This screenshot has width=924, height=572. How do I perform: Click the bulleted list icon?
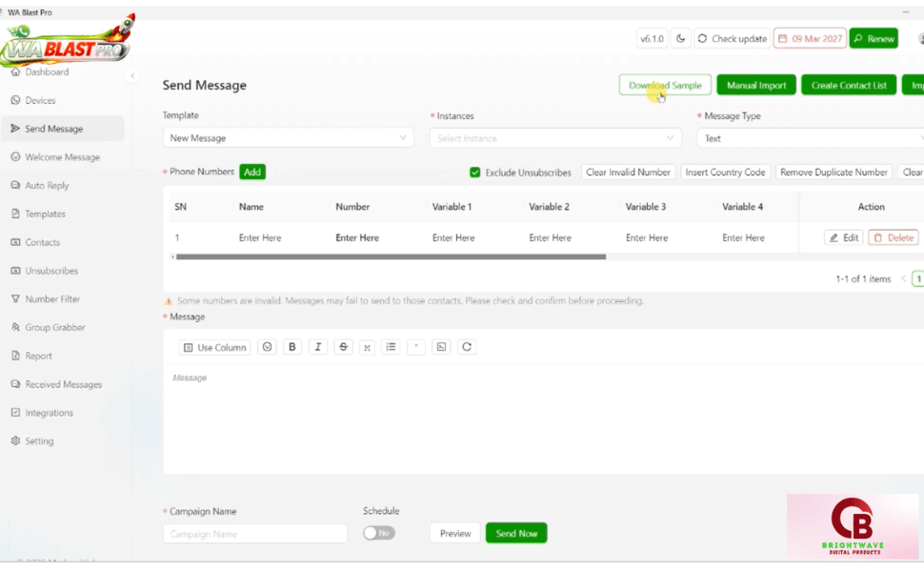[391, 347]
